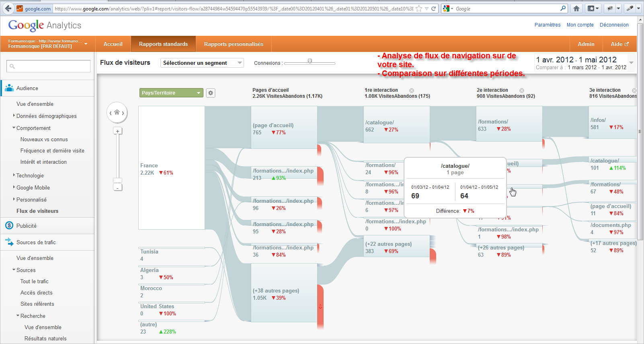Click zoom level slider handle
Viewport: 644px width, 344px height.
click(x=117, y=180)
